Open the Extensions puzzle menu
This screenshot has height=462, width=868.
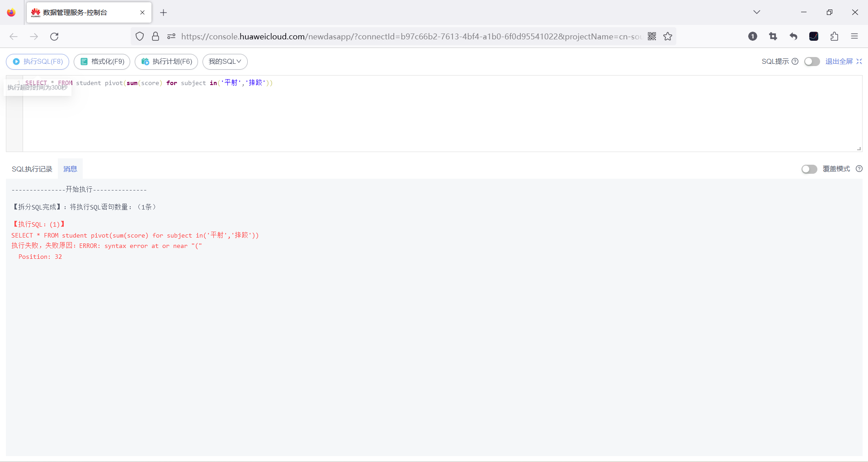pos(834,37)
